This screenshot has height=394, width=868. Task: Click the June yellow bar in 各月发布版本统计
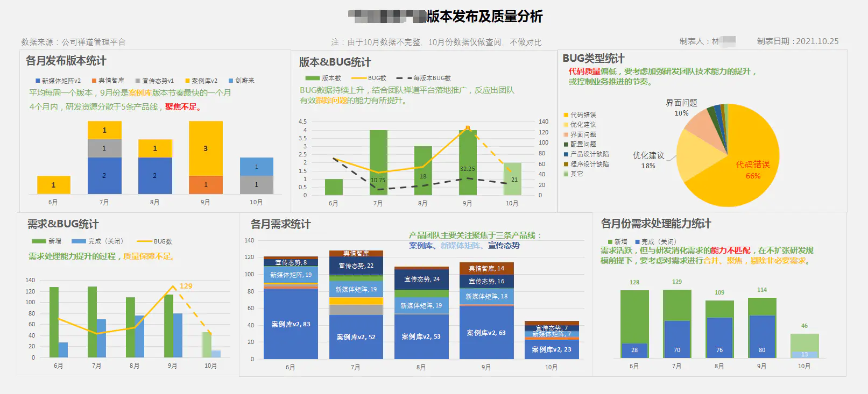tap(53, 185)
